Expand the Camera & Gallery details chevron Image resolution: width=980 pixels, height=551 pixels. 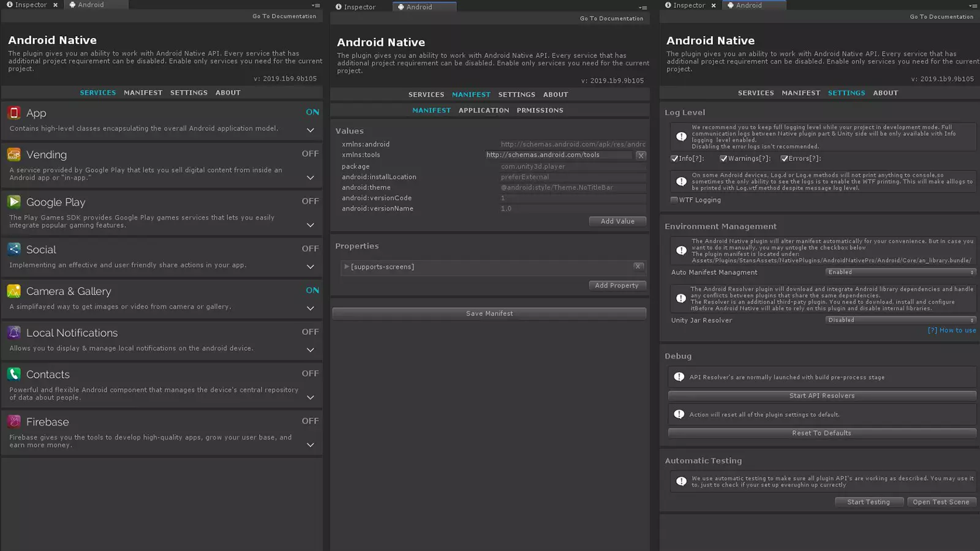point(311,308)
